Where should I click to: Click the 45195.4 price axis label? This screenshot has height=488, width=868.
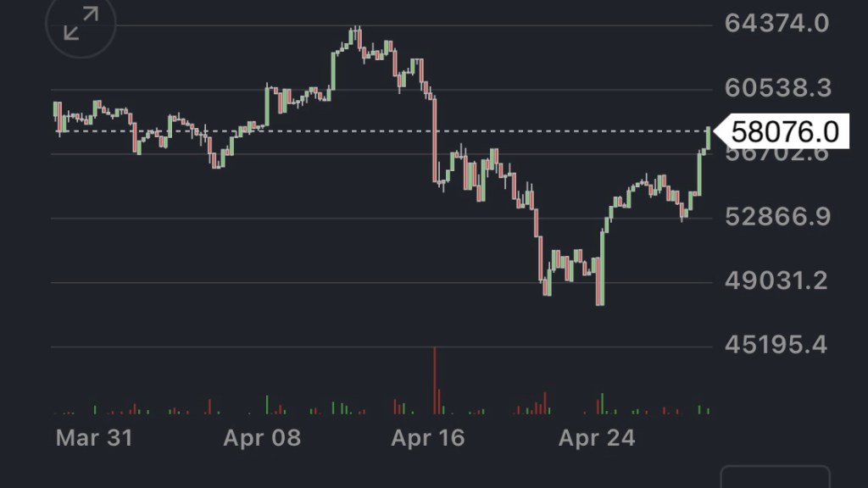tap(776, 346)
